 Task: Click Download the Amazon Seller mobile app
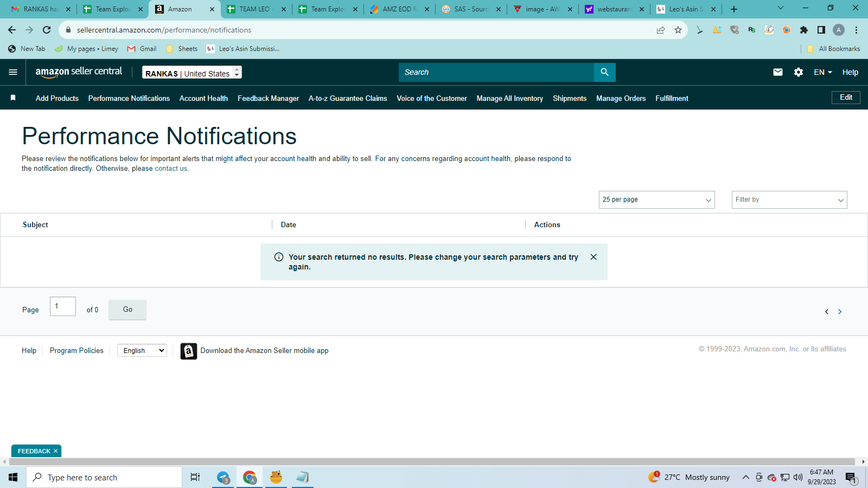pyautogui.click(x=264, y=351)
